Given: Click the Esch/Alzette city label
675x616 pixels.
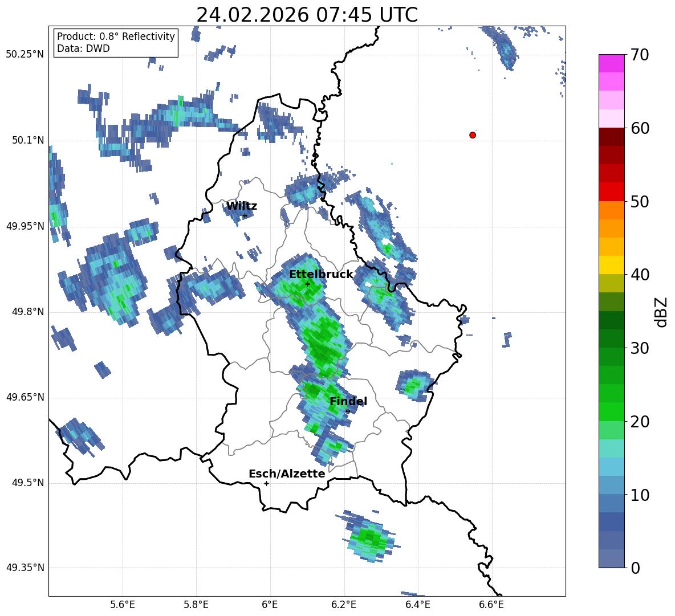Looking at the screenshot, I should click(287, 474).
